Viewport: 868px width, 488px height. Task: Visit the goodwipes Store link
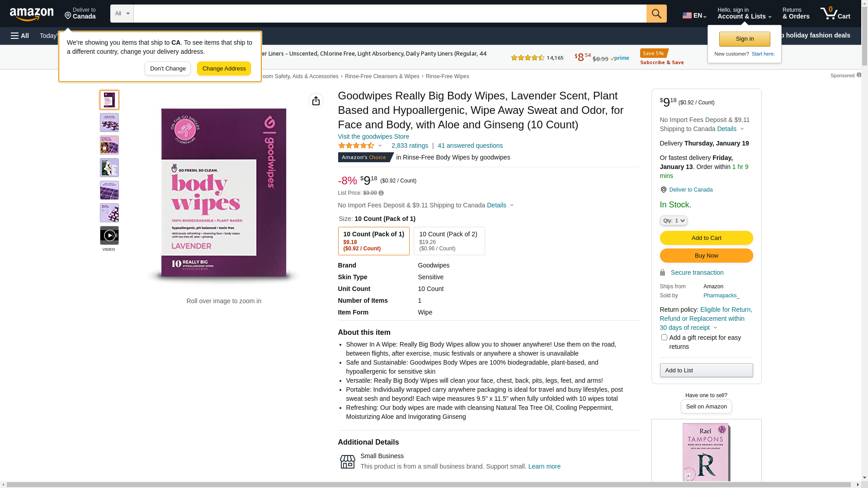click(373, 136)
